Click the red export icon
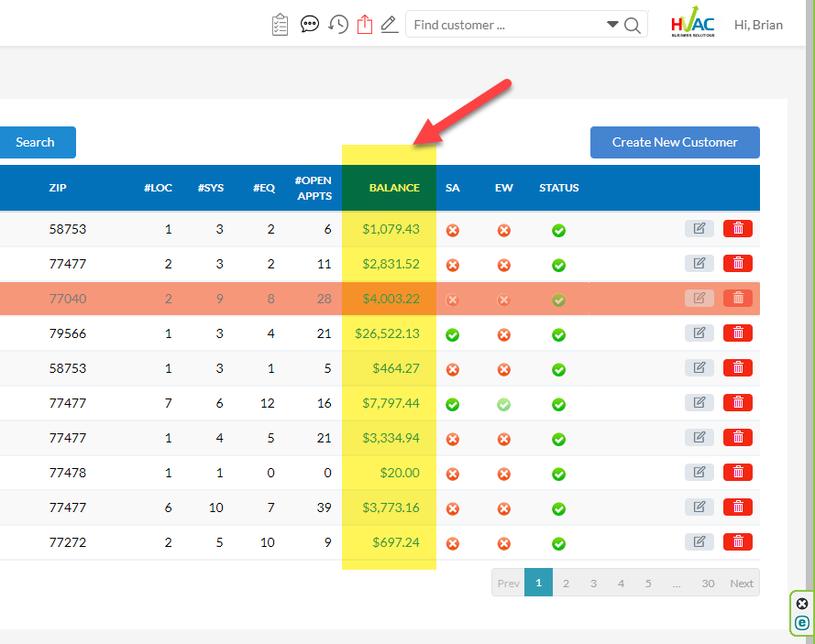815x644 pixels. click(364, 24)
